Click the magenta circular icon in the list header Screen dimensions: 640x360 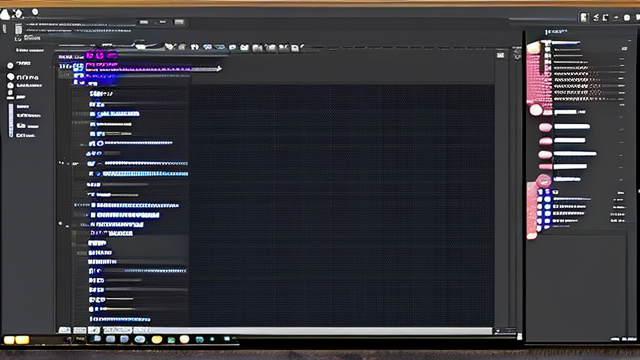100,55
